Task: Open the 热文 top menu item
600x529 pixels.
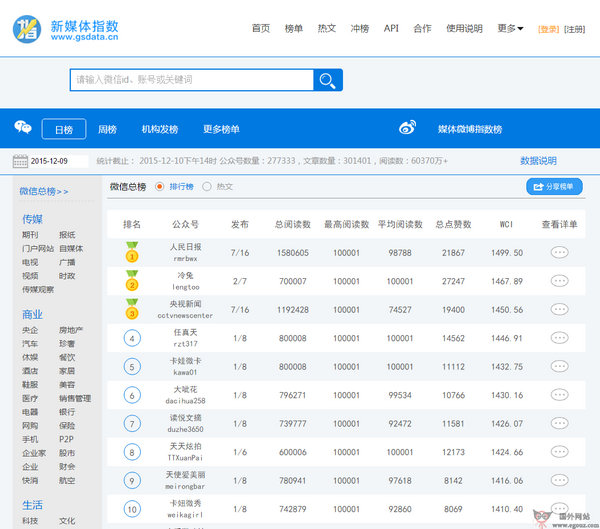Action: tap(327, 28)
